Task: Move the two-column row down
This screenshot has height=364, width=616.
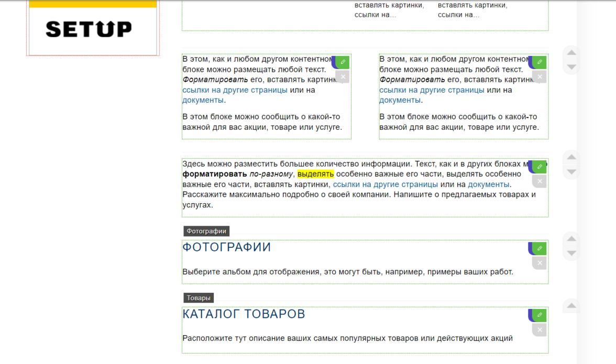Action: [571, 67]
